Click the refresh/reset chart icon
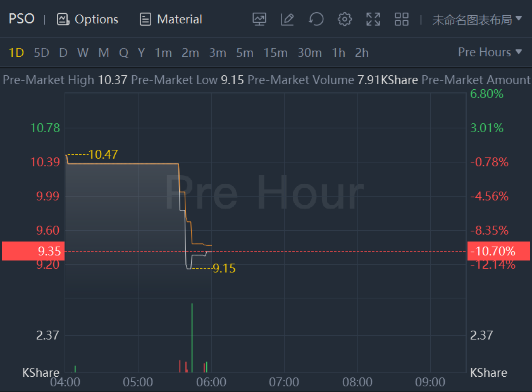Image resolution: width=532 pixels, height=392 pixels. tap(316, 19)
